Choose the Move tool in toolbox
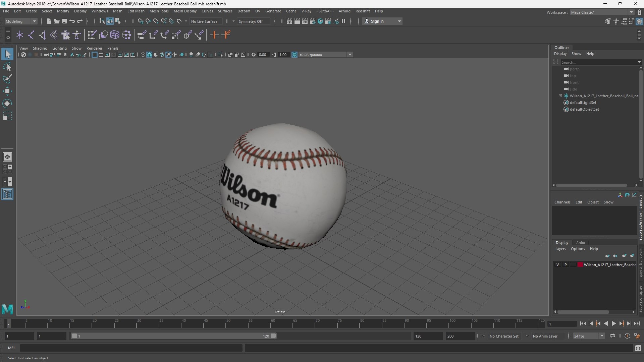 pyautogui.click(x=7, y=91)
